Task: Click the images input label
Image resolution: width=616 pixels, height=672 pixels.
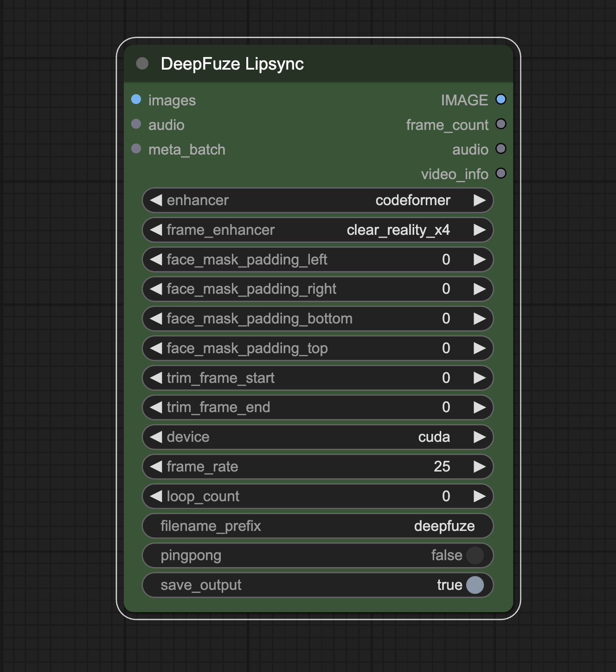Action: 172,101
